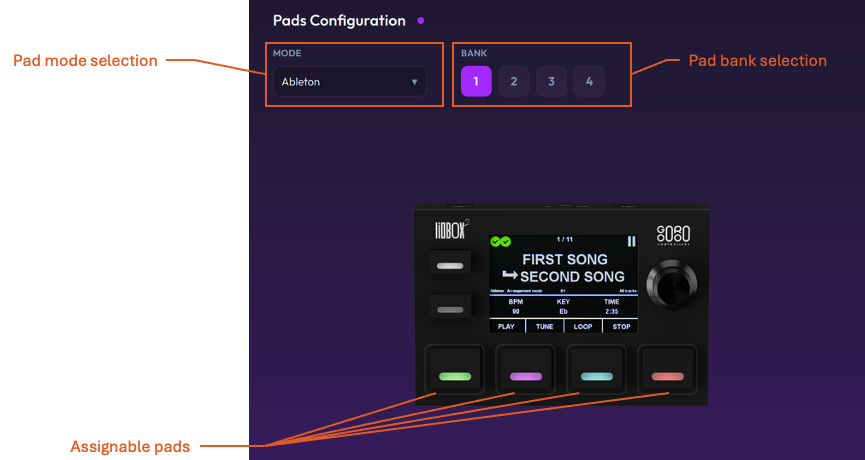Select pad bank 4
Screen dimensions: 865x460
pyautogui.click(x=589, y=82)
